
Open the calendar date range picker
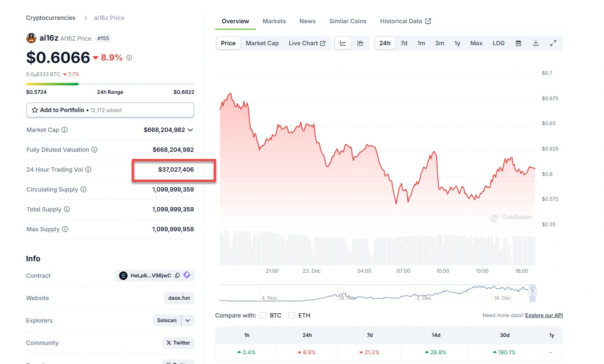coord(518,43)
